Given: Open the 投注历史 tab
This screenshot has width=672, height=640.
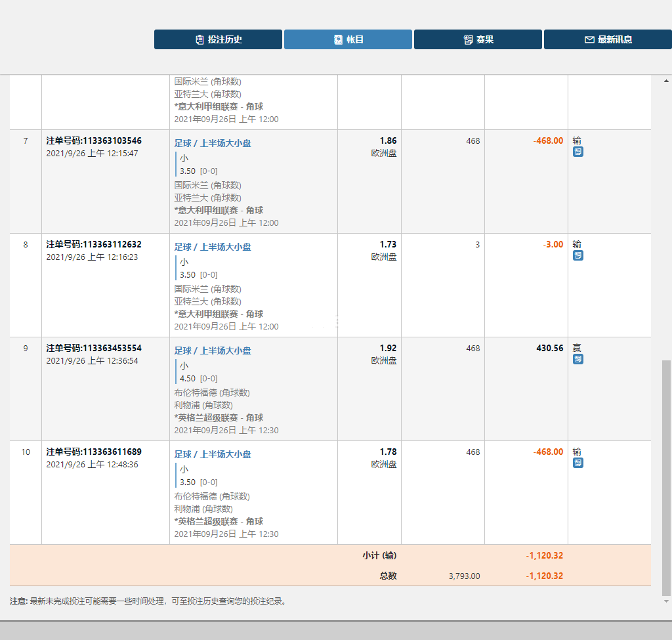Looking at the screenshot, I should (x=218, y=39).
